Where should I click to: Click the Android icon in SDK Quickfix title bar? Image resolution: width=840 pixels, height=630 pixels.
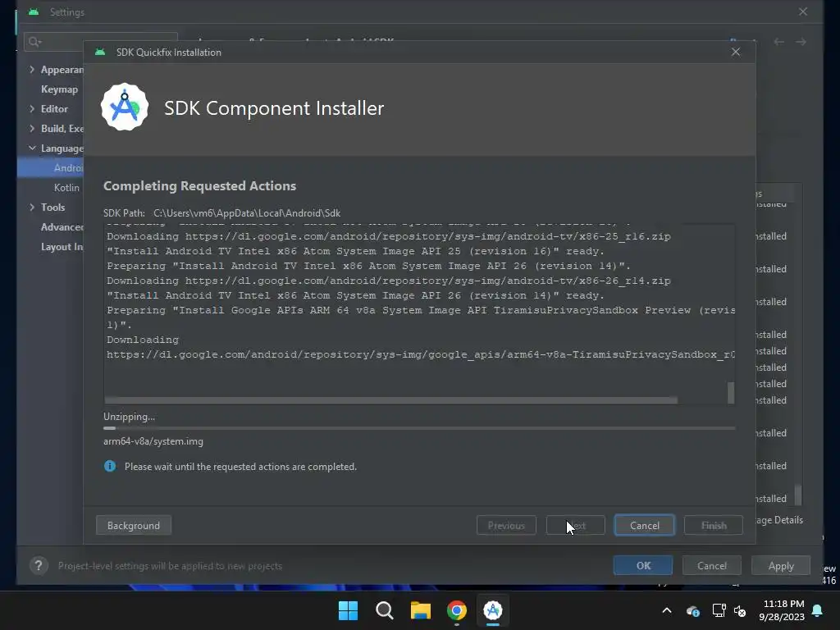[100, 52]
